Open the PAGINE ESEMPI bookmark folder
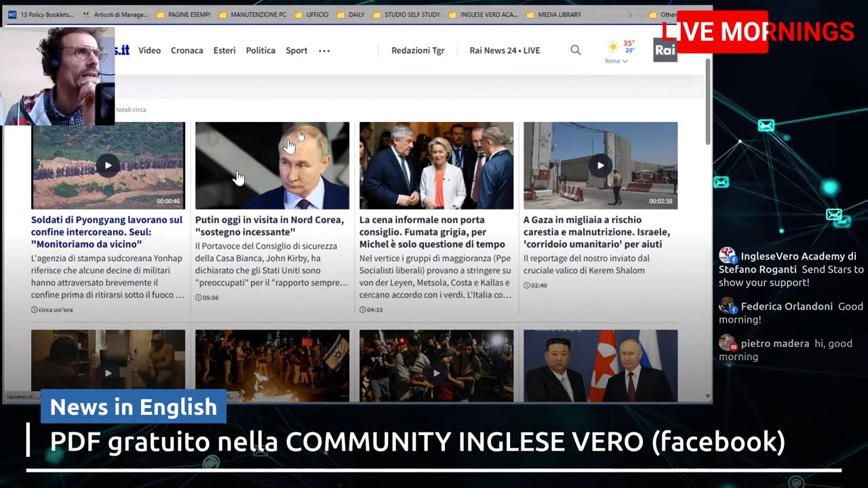The image size is (868, 488). [183, 14]
